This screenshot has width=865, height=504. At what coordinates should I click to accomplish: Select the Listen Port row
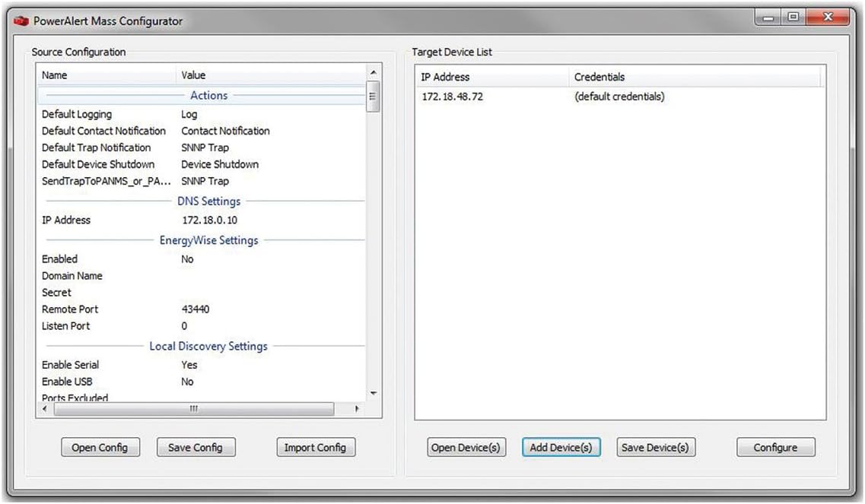click(202, 326)
